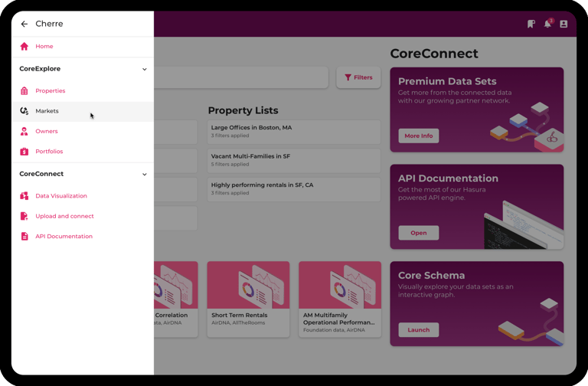Collapse the CoreConnect section chevron

[x=145, y=175]
